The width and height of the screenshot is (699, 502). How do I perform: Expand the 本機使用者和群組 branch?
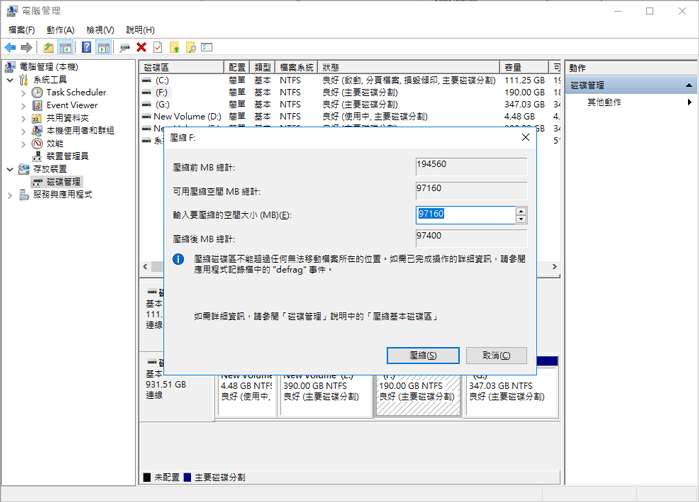[x=23, y=131]
